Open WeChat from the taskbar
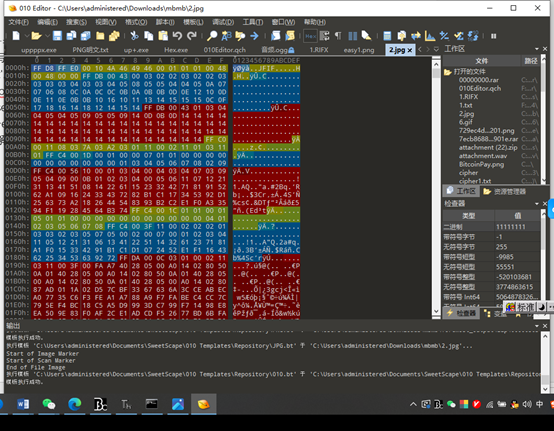This screenshot has height=431, width=554. click(x=49, y=404)
